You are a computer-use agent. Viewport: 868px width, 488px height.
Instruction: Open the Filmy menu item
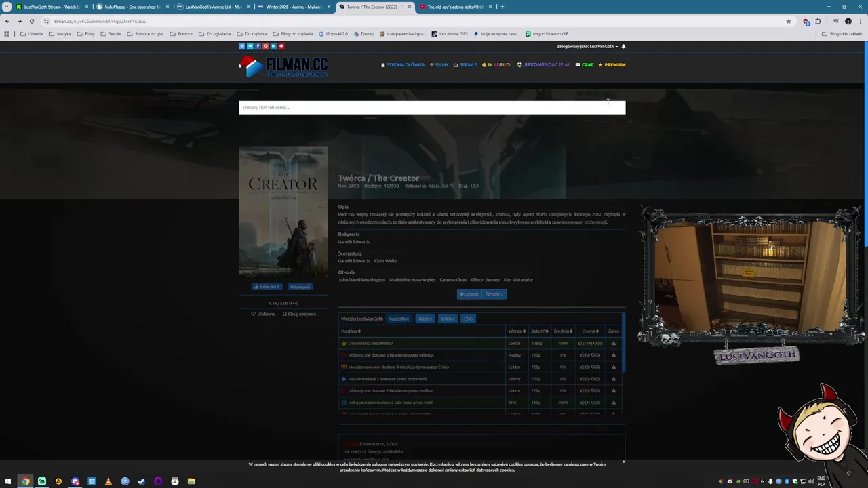[x=439, y=65]
